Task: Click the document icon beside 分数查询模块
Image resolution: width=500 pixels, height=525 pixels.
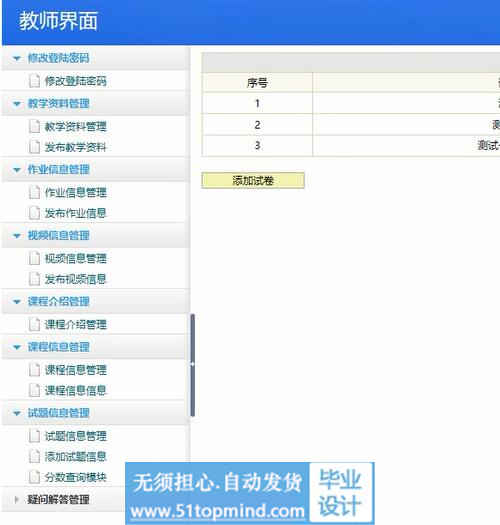Action: [x=34, y=477]
